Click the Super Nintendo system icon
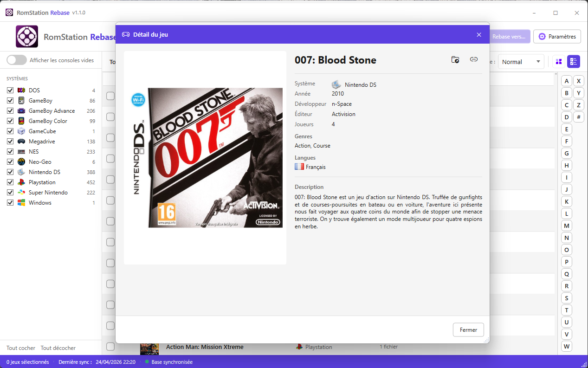This screenshot has height=368, width=588. tap(21, 193)
